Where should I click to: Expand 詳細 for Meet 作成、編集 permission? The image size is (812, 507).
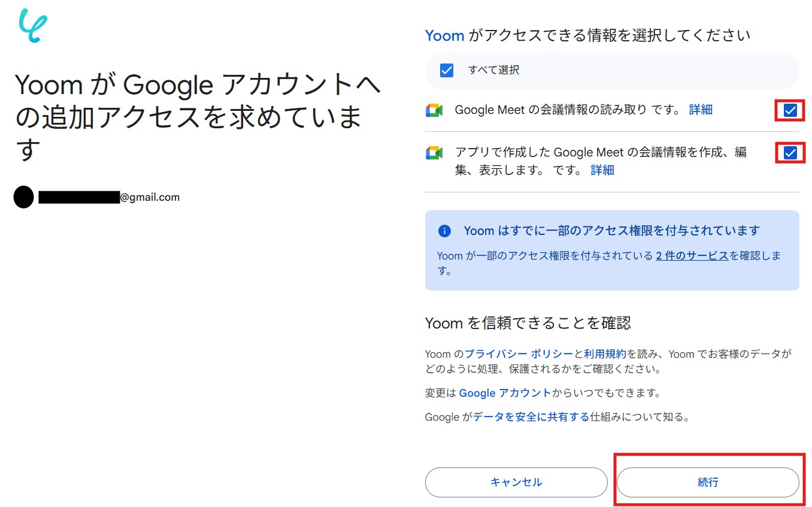pos(602,170)
